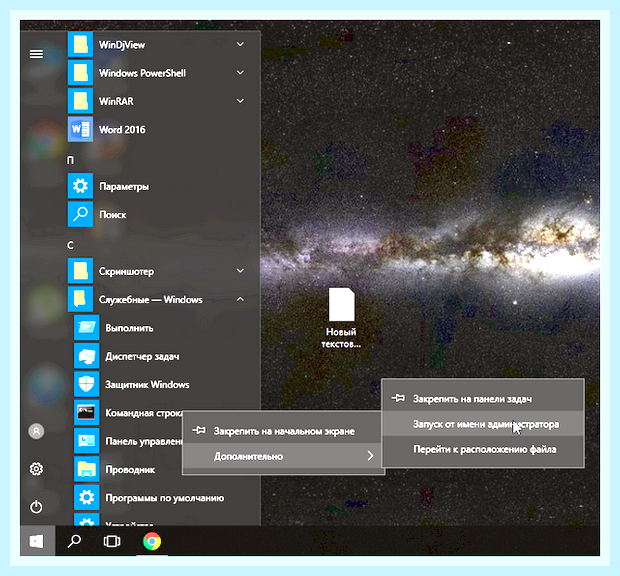Click the Панель управления label
The height and width of the screenshot is (576, 620).
point(144,441)
